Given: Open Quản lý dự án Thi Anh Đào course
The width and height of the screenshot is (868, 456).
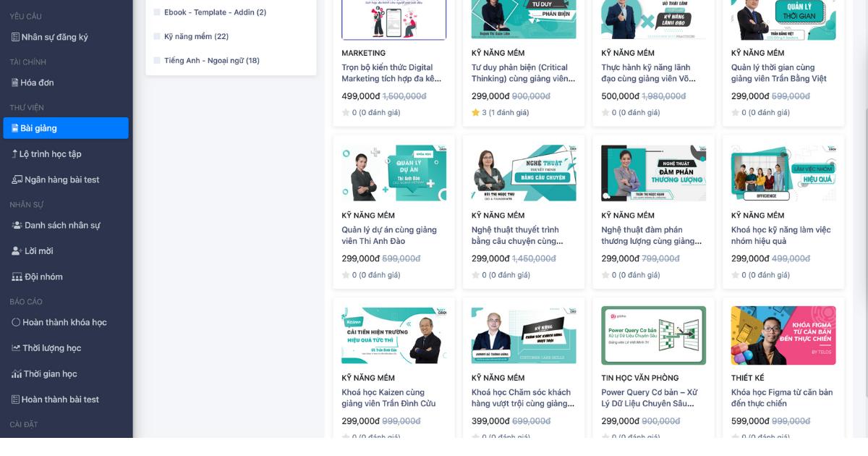Looking at the screenshot, I should tap(389, 235).
